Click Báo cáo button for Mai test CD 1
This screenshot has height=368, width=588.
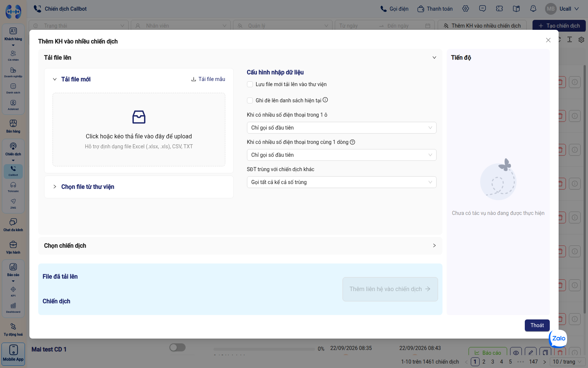tap(488, 353)
